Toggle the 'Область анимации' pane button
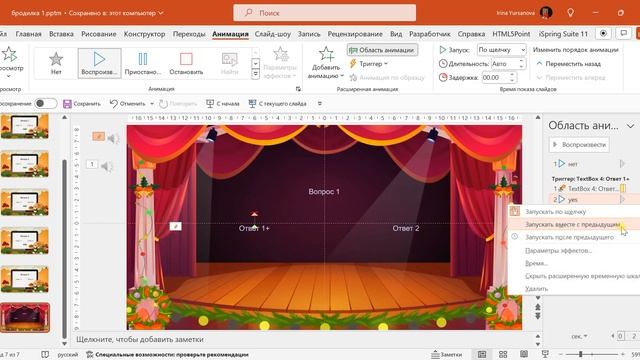 (x=382, y=50)
